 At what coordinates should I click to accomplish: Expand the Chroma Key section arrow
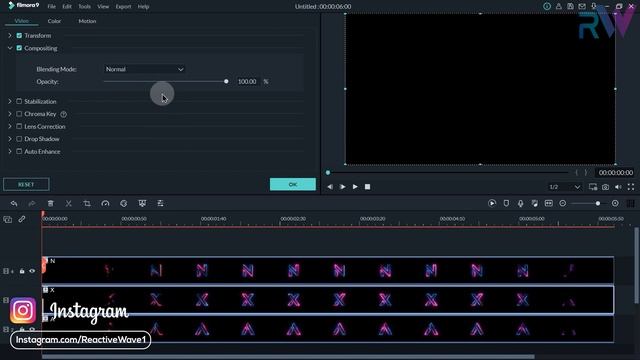click(10, 114)
